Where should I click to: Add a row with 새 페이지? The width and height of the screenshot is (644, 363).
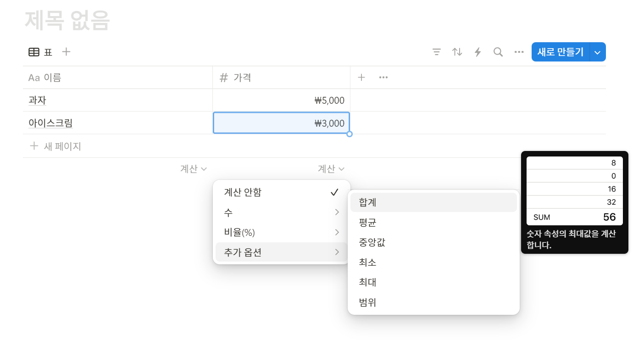pyautogui.click(x=314, y=146)
